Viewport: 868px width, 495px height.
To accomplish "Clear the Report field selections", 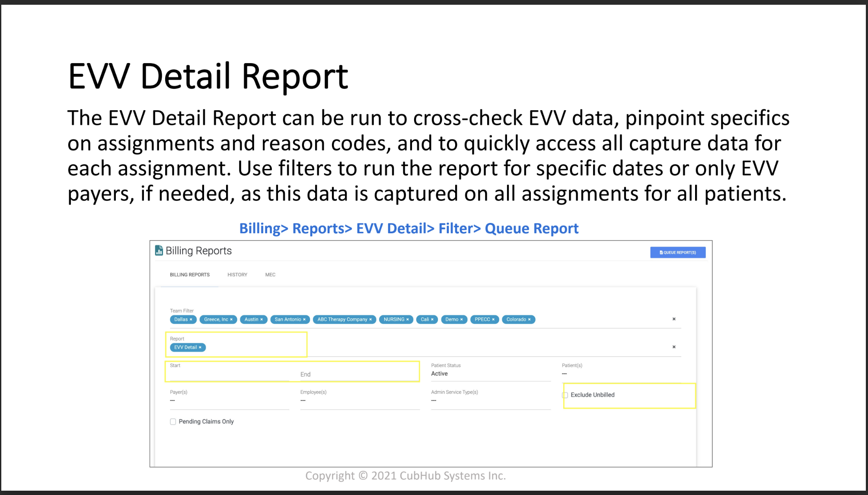I will pos(674,347).
